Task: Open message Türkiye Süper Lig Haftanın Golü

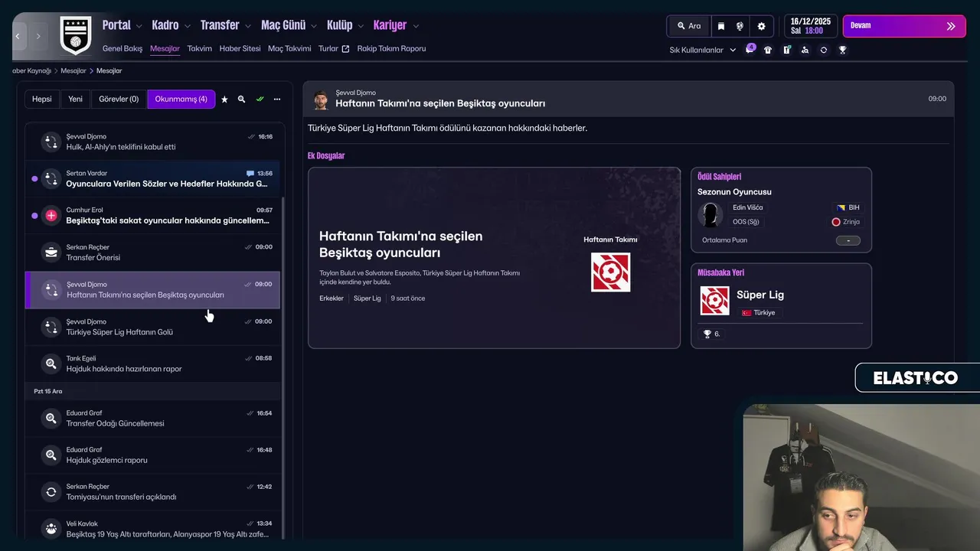Action: (x=152, y=327)
